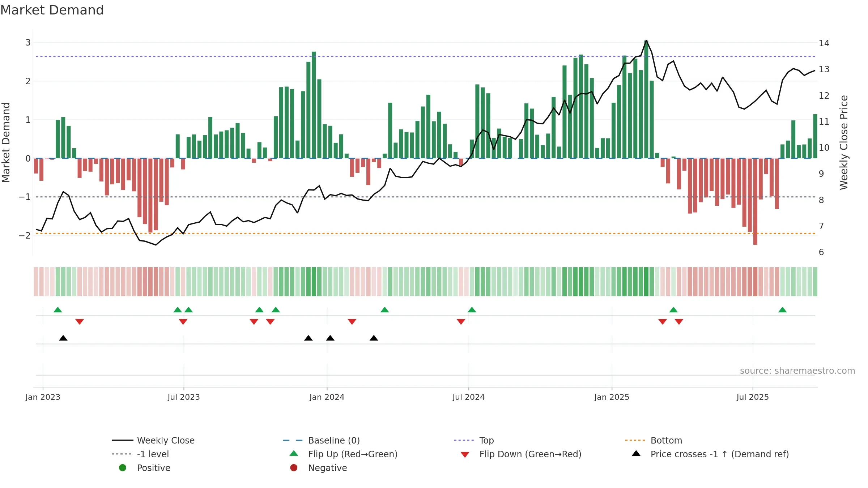Toggle the Top legend entry
The width and height of the screenshot is (868, 488).
[474, 440]
